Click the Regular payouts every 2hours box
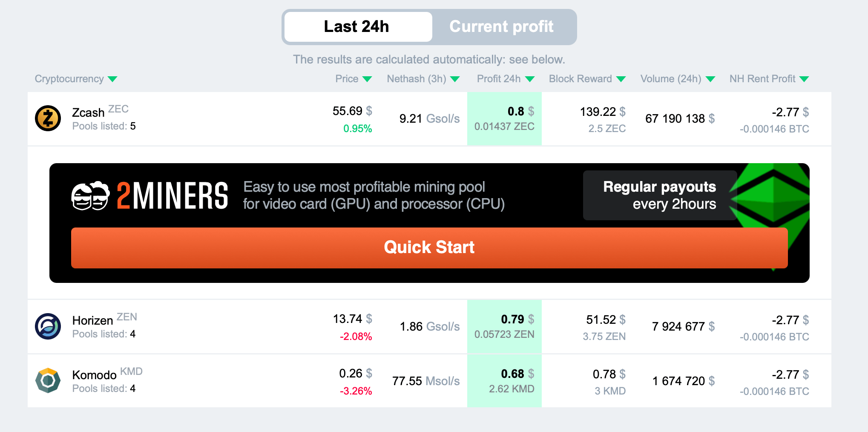The image size is (868, 432). 659,196
